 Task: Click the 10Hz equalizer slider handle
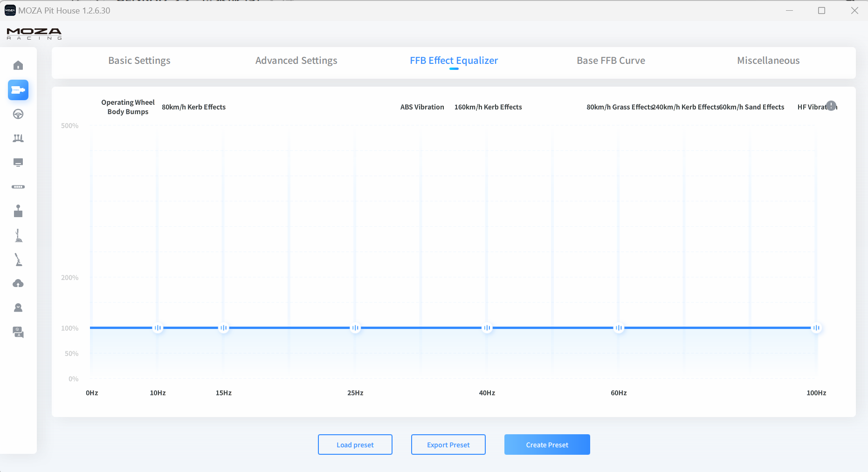tap(158, 328)
